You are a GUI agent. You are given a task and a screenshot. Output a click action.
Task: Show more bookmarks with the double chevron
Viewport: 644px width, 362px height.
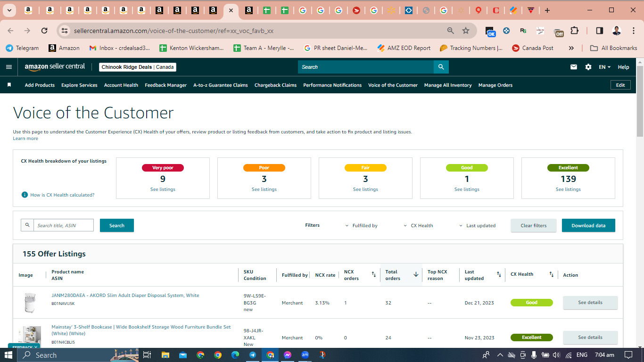click(x=571, y=48)
